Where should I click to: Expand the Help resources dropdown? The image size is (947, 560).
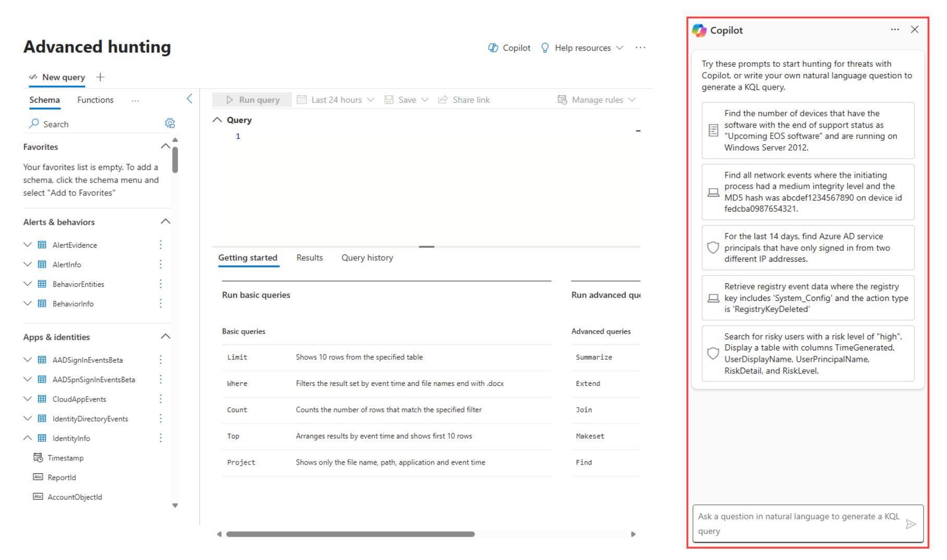582,48
